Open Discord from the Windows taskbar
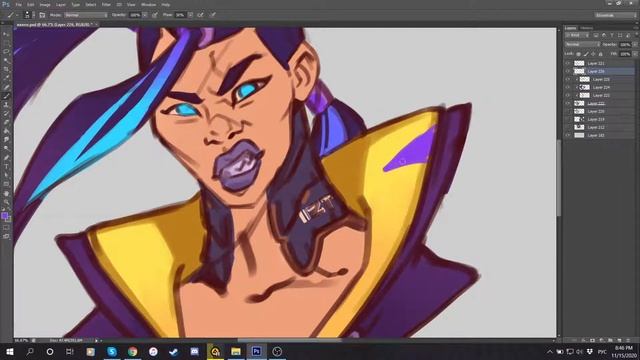Image resolution: width=640 pixels, height=360 pixels. 195,351
